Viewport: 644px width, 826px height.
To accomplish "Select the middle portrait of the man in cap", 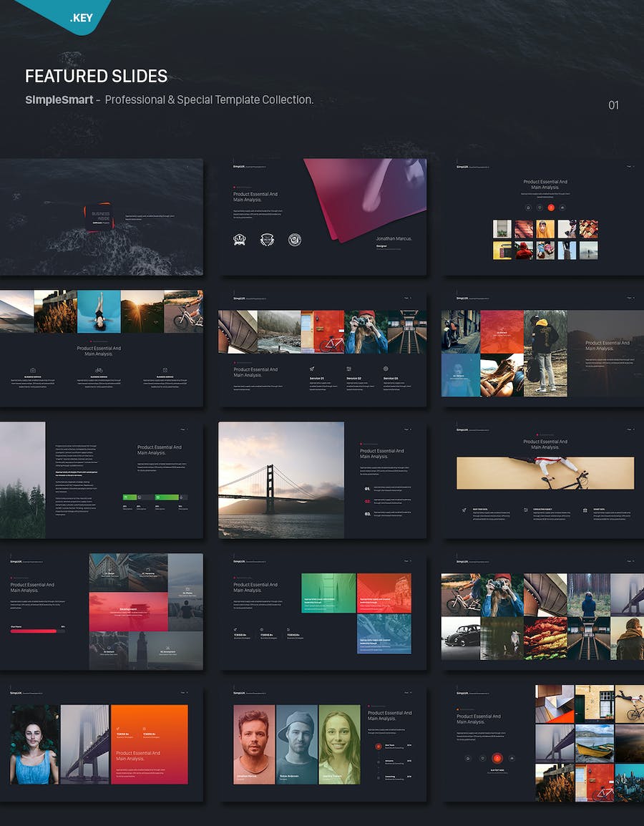I will click(x=296, y=744).
